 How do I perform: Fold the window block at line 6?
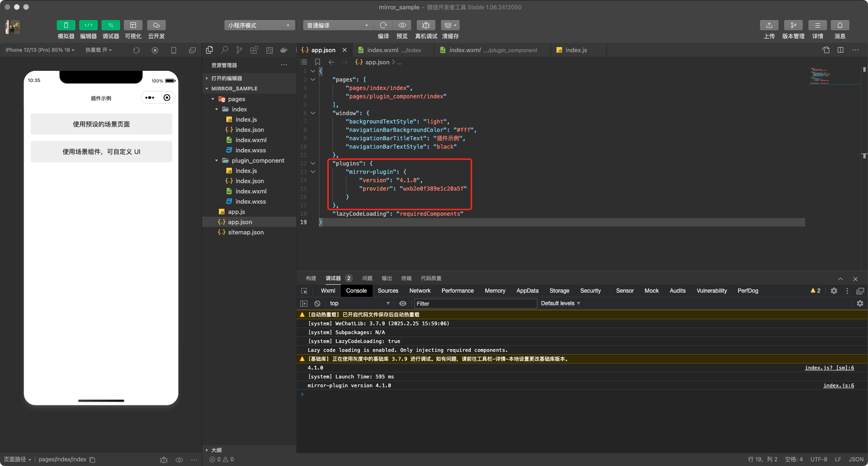pos(313,113)
